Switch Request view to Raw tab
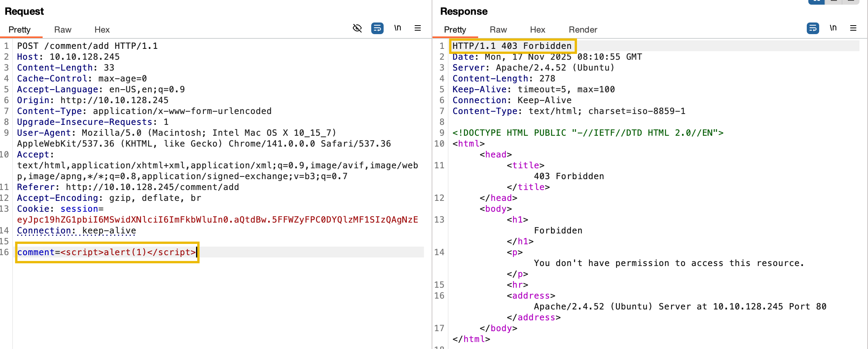 (63, 29)
